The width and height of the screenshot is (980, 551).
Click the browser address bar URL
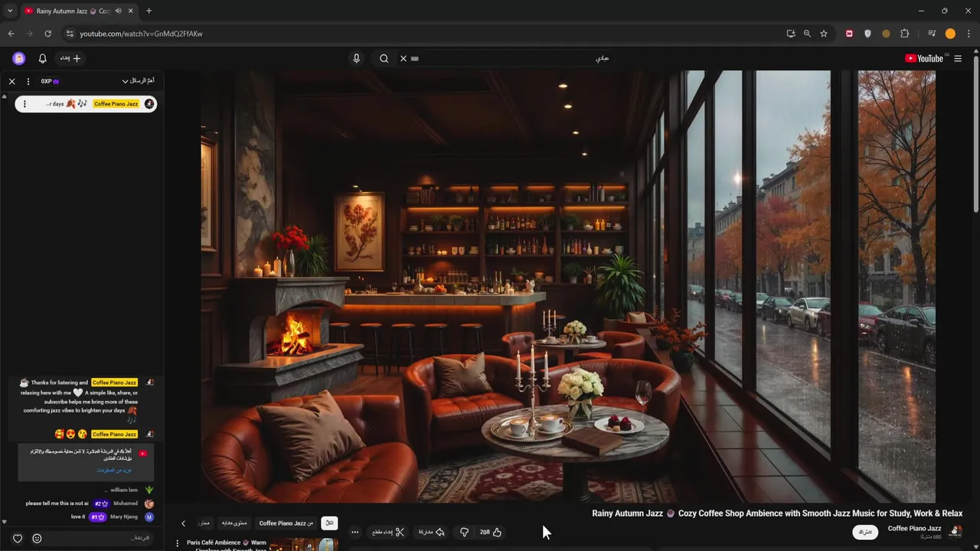point(141,34)
